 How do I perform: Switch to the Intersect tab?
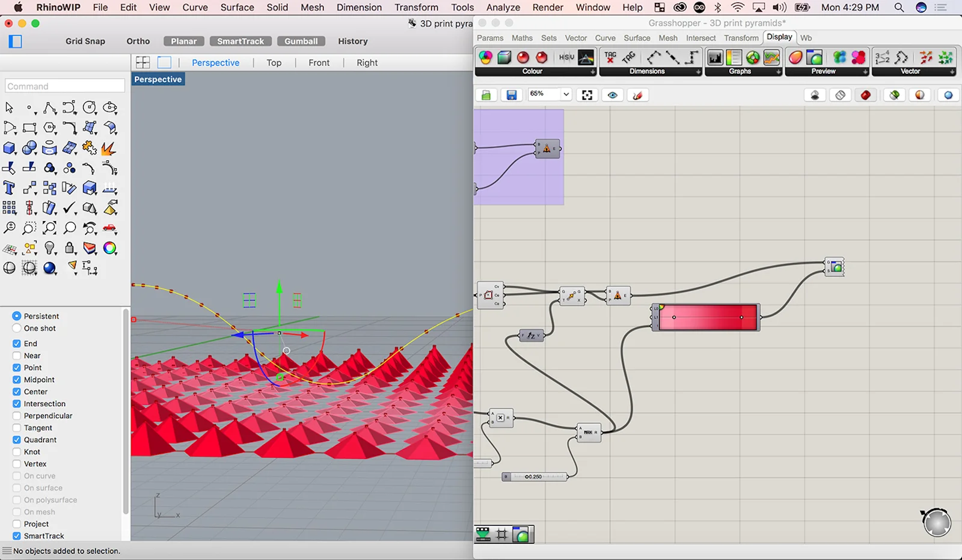coord(701,38)
